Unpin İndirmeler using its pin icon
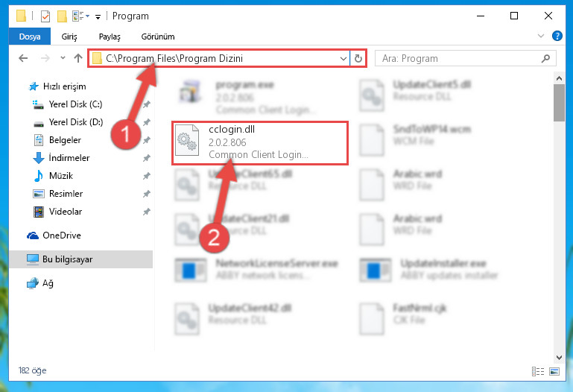The image size is (573, 392). pyautogui.click(x=146, y=158)
